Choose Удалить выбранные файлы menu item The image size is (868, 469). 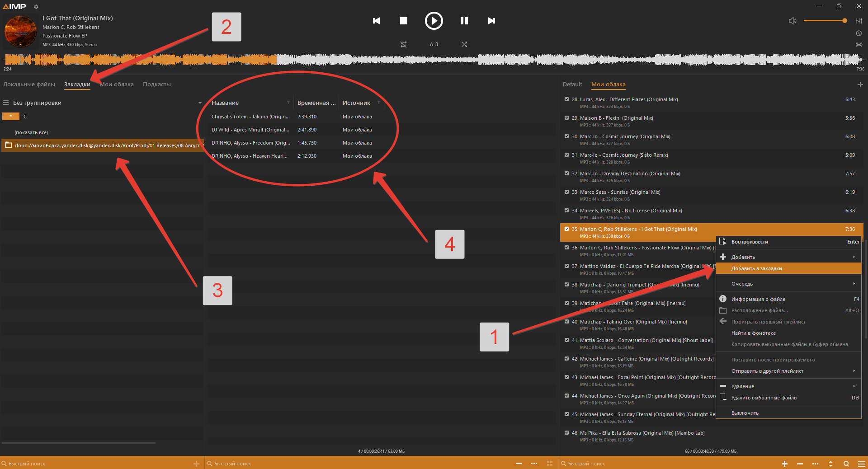[788, 398]
